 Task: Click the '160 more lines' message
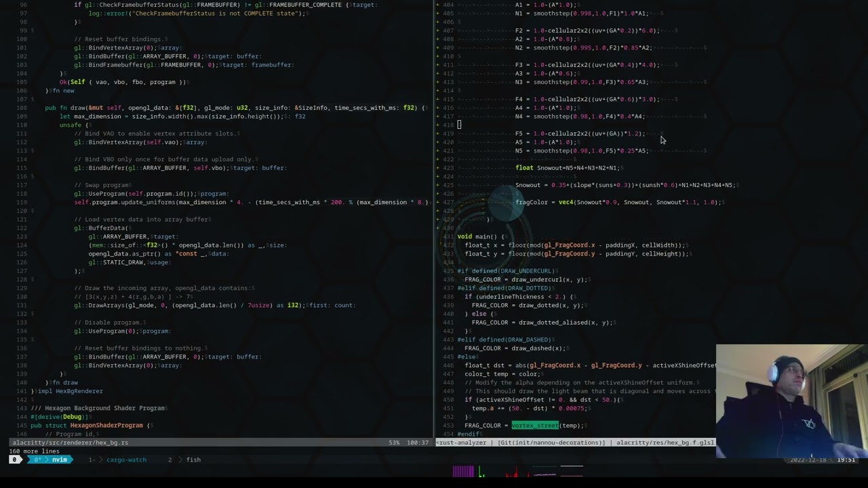point(35,451)
